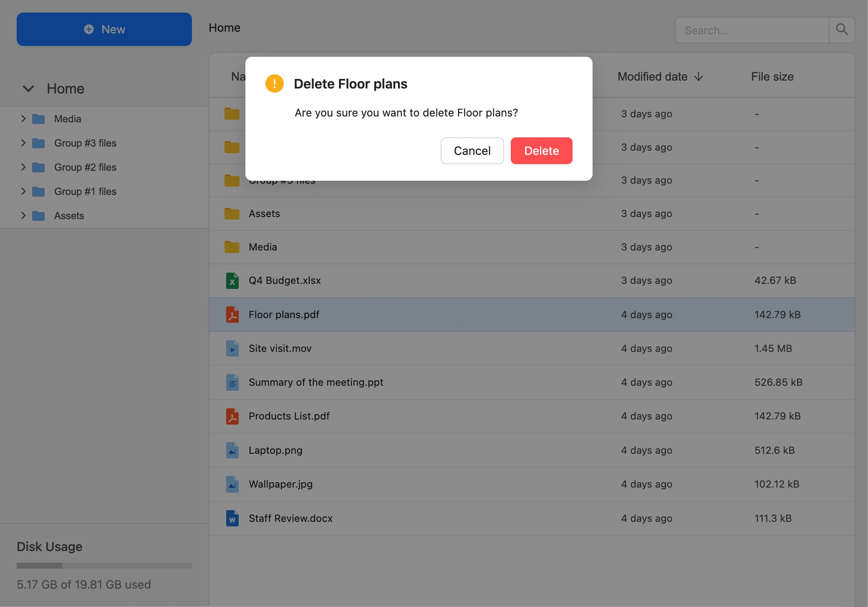The image size is (868, 607).
Task: Collapse the Home tree in sidebar
Action: click(28, 89)
